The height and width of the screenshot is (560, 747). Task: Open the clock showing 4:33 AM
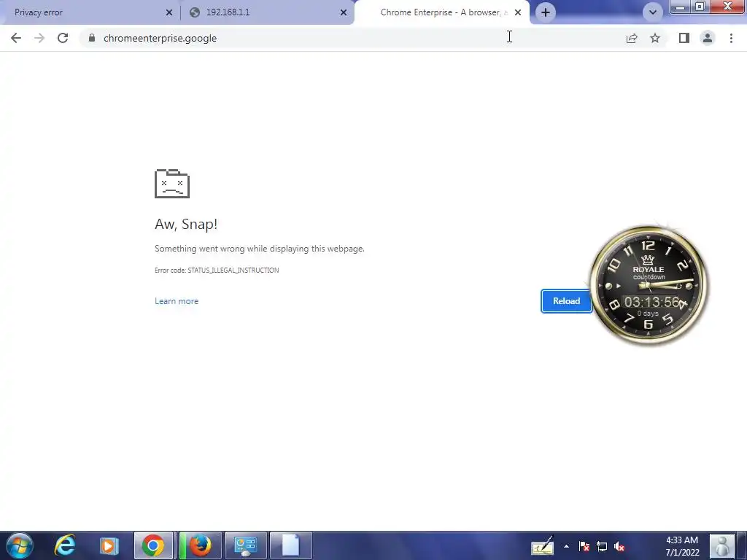pos(682,546)
